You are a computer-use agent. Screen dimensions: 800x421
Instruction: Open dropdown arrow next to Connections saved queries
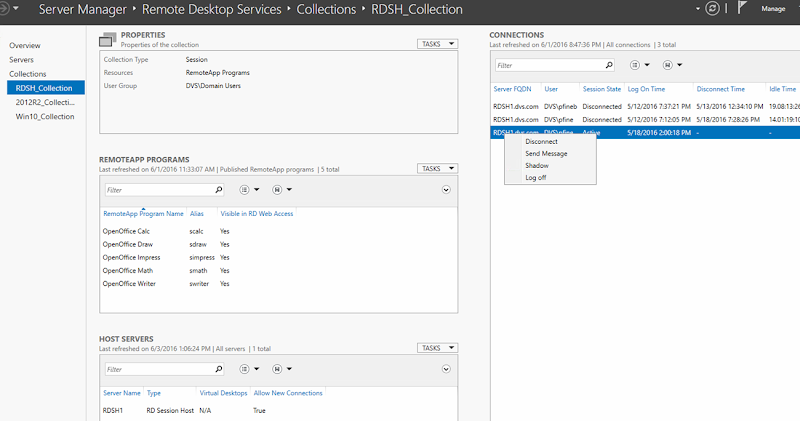680,65
